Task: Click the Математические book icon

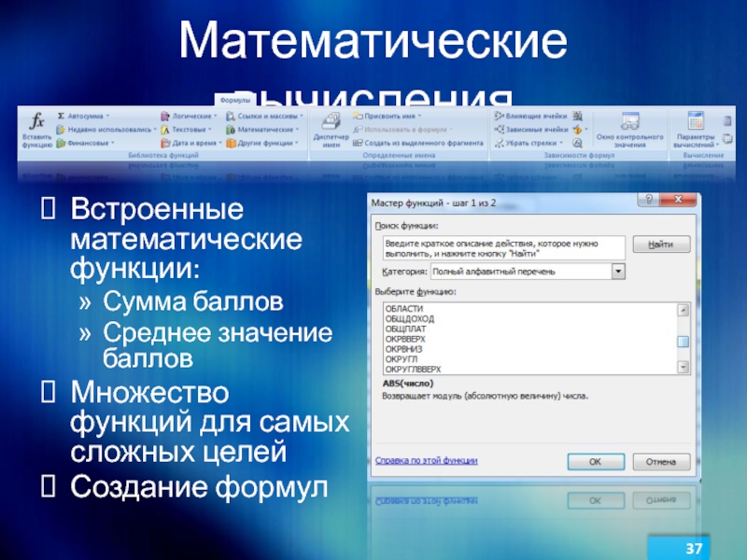Action: point(231,130)
